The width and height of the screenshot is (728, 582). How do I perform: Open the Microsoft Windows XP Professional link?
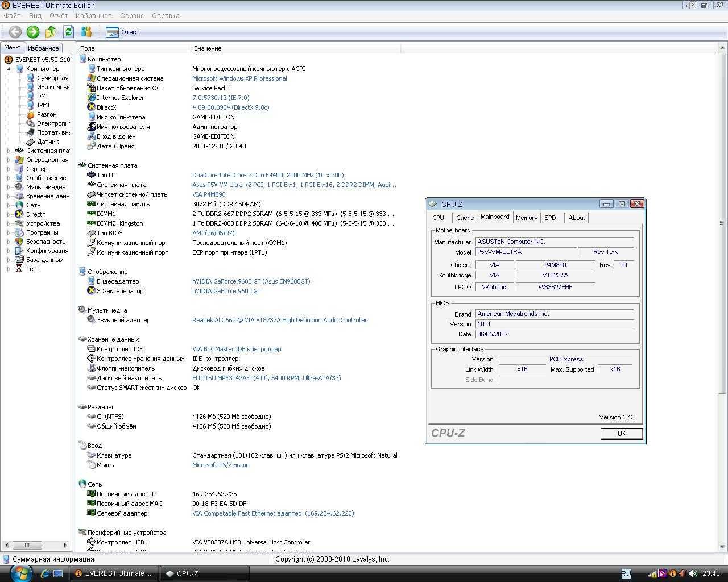click(239, 78)
